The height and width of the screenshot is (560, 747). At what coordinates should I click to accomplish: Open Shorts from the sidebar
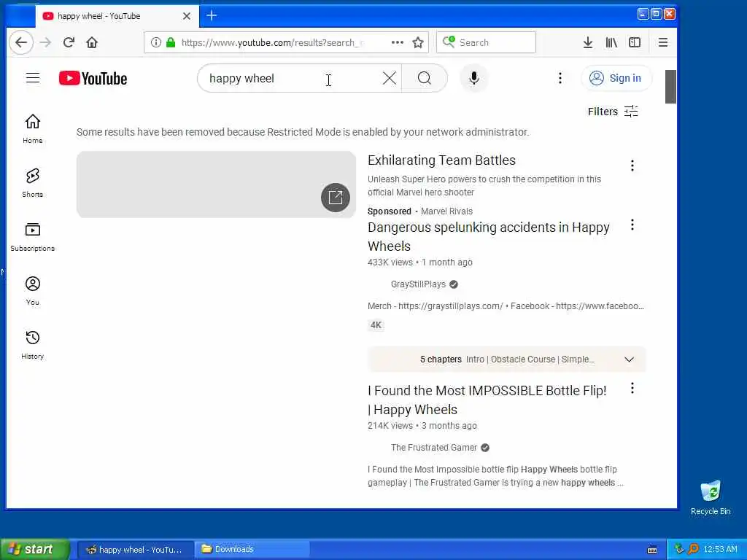pyautogui.click(x=32, y=183)
